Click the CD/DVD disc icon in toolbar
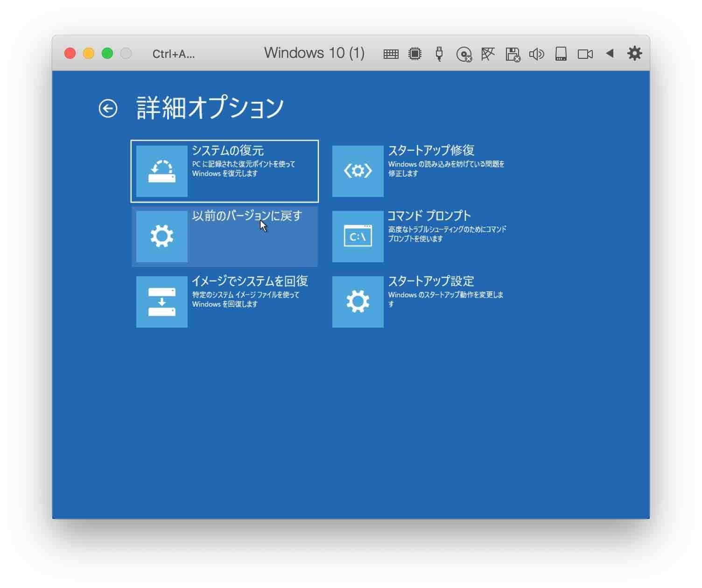 click(464, 55)
